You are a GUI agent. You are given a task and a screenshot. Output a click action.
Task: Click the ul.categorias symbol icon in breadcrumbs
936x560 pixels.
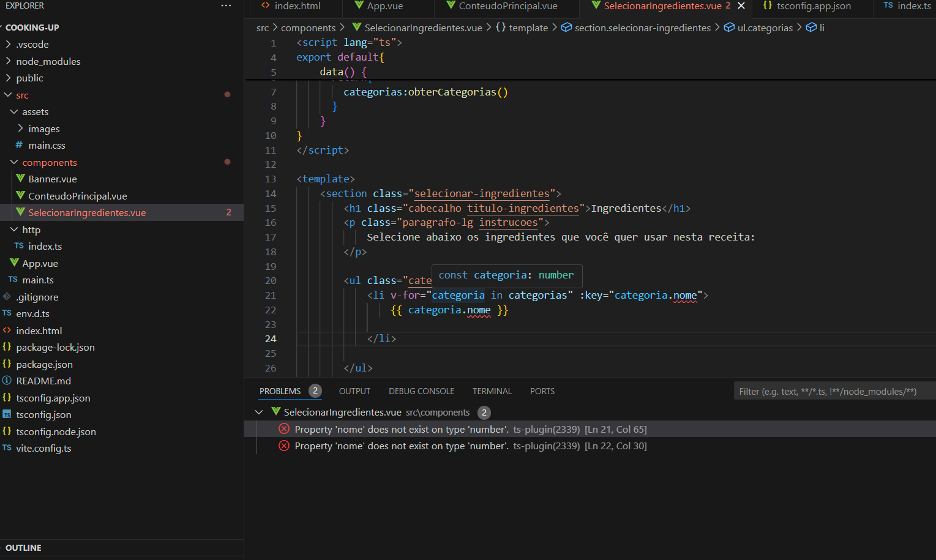729,28
